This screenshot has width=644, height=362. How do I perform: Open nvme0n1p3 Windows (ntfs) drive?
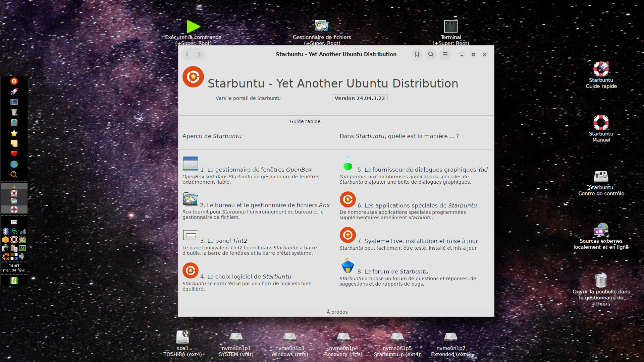[x=289, y=337]
